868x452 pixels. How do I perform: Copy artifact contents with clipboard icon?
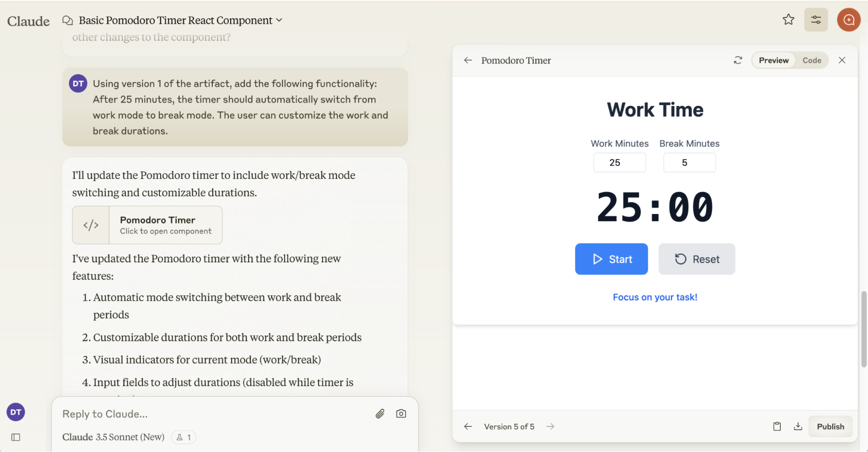777,426
